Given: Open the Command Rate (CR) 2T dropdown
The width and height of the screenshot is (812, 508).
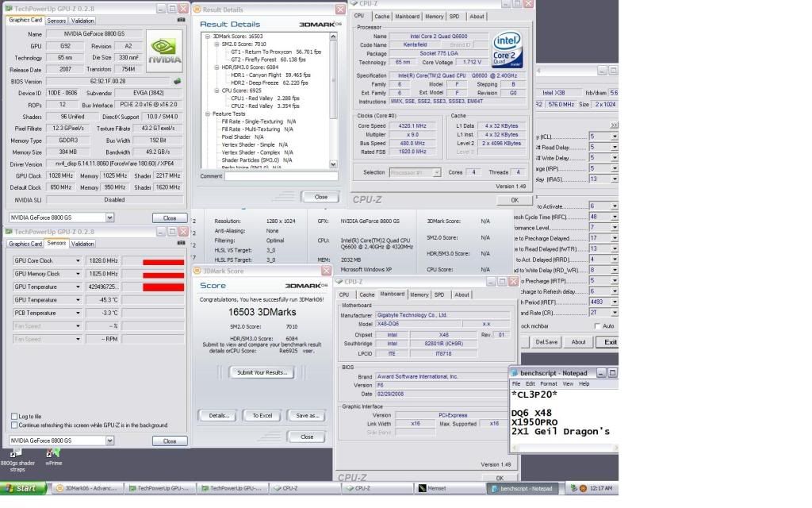Looking at the screenshot, I should tap(614, 313).
